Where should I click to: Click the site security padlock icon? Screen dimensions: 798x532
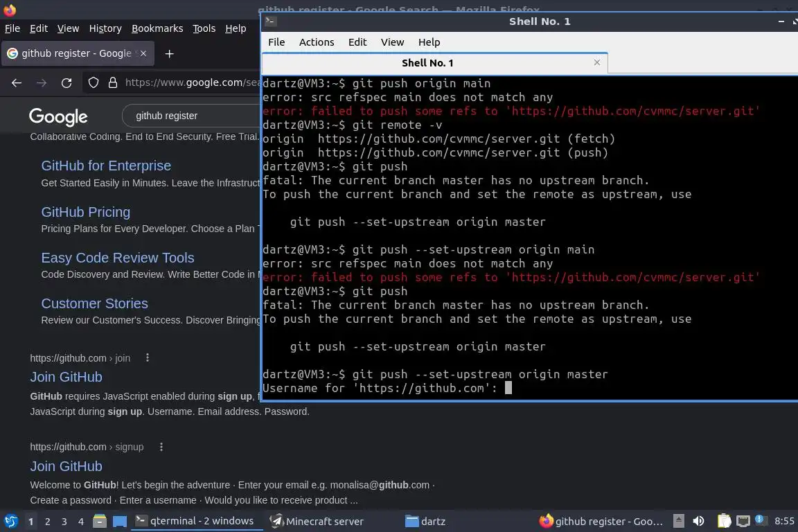coord(113,82)
